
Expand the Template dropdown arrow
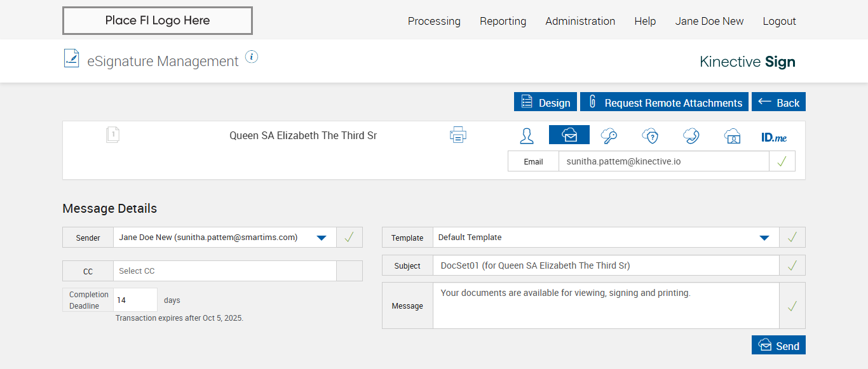click(764, 238)
